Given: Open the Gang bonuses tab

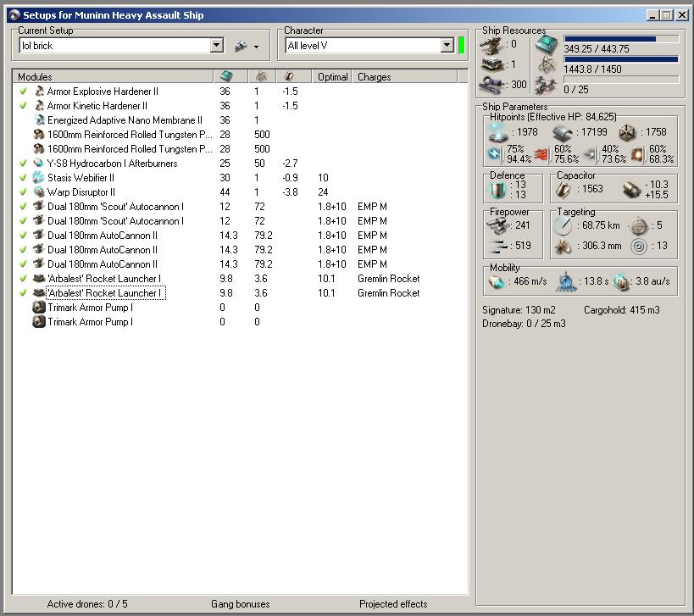Looking at the screenshot, I should (240, 604).
